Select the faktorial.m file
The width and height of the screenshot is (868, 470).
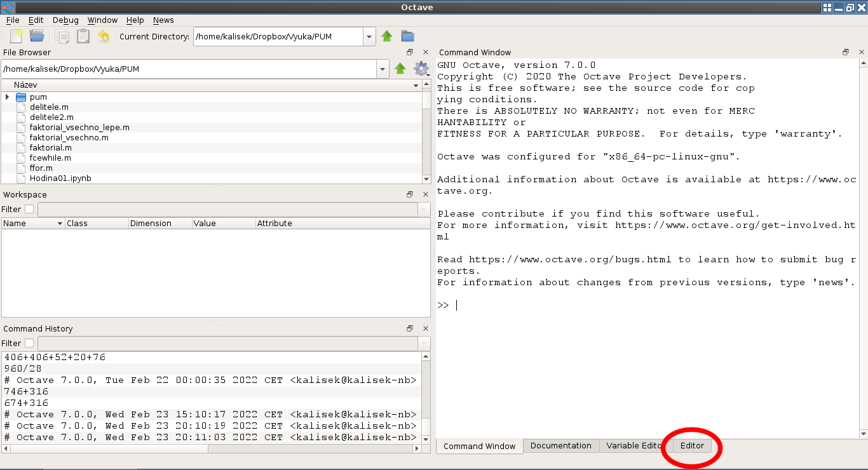click(50, 148)
